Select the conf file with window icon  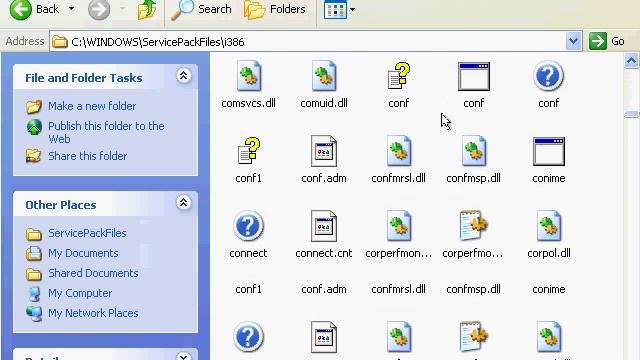pos(473,77)
